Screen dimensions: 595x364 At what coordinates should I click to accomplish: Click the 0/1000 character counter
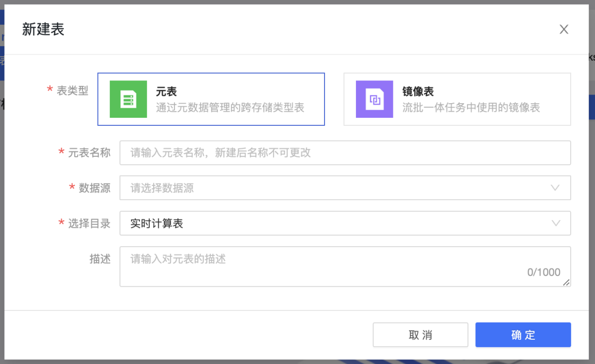pyautogui.click(x=543, y=272)
